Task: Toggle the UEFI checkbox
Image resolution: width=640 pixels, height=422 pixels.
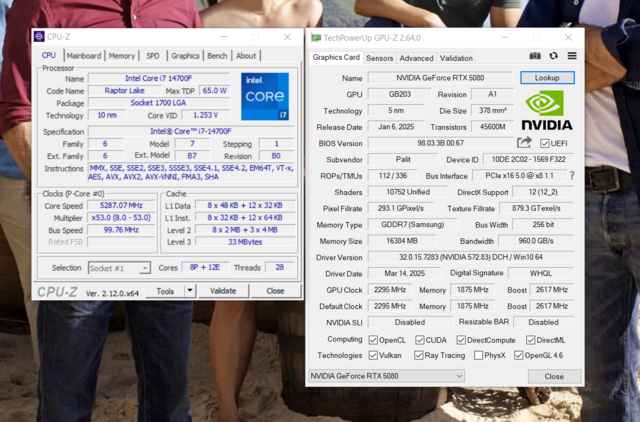Action: point(545,143)
